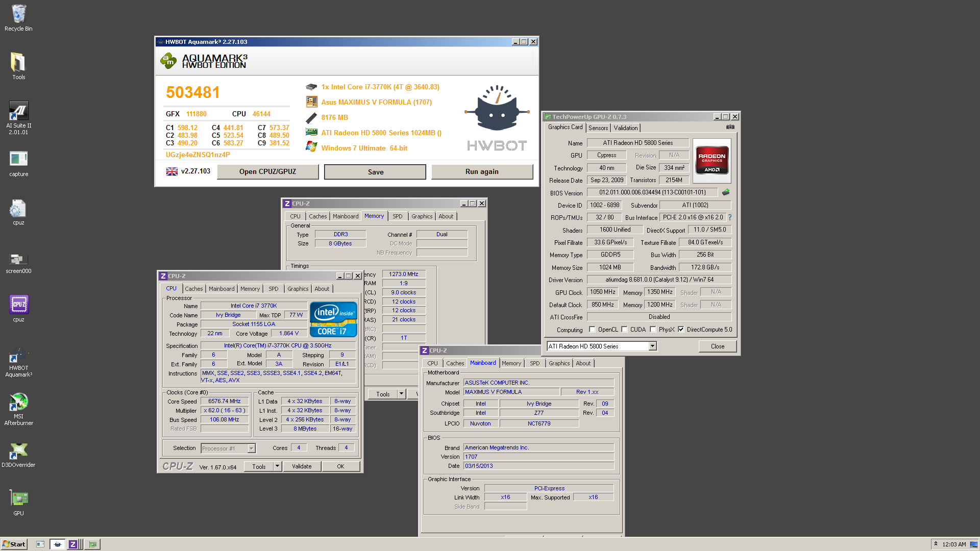Open About tab in front CPU-Z window
The image size is (980, 551).
coord(322,289)
